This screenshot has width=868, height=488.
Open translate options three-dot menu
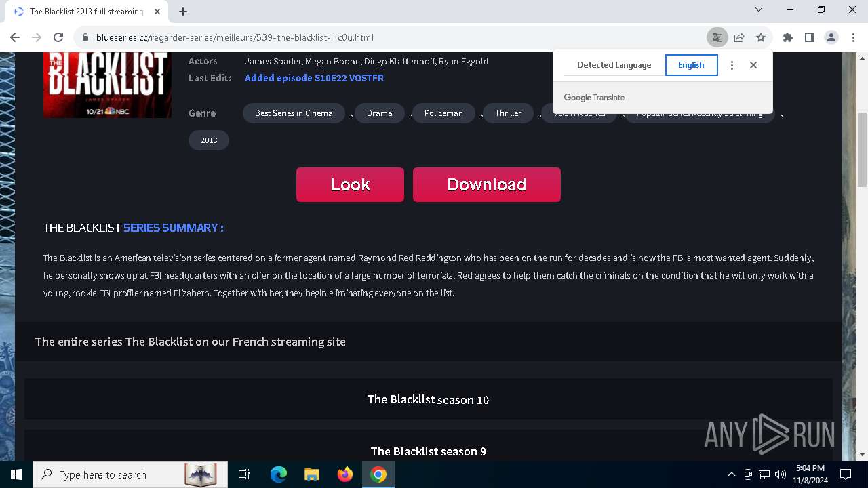coord(732,65)
